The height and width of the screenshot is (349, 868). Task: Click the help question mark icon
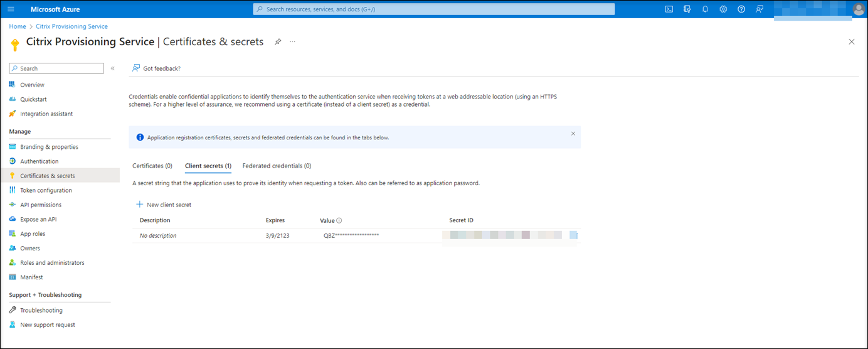(741, 9)
